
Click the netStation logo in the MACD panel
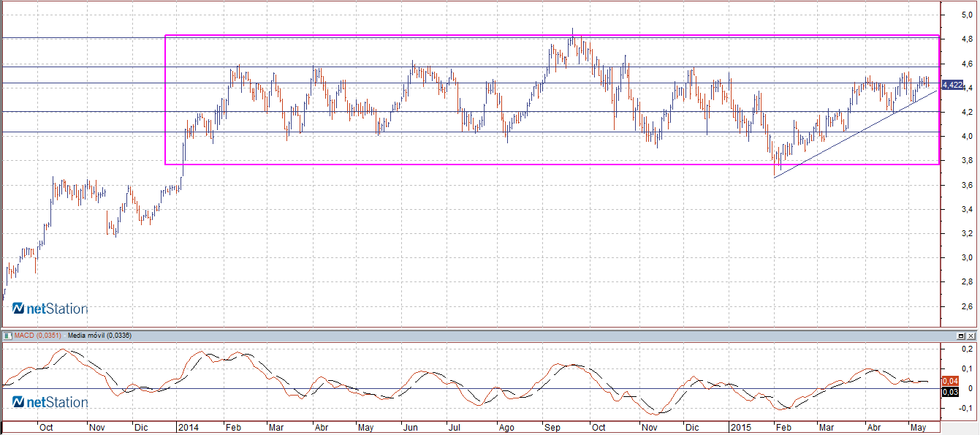pos(50,402)
